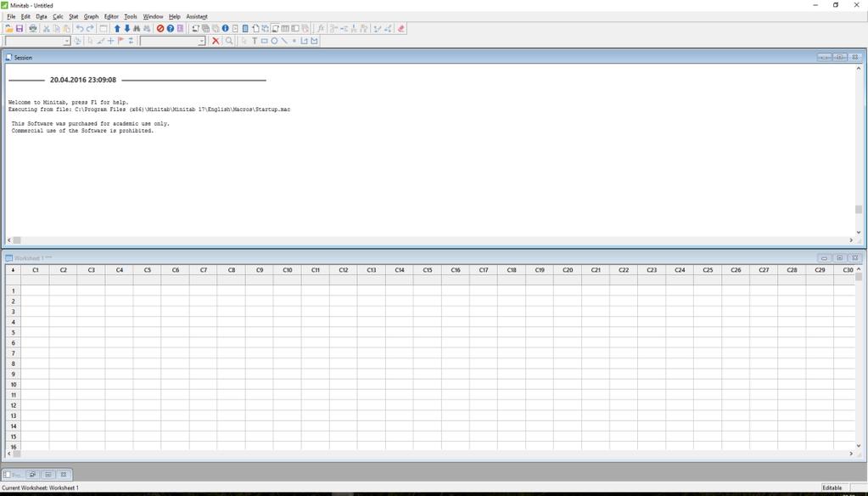Click the Open Project folder icon
The image size is (868, 496).
[x=8, y=28]
